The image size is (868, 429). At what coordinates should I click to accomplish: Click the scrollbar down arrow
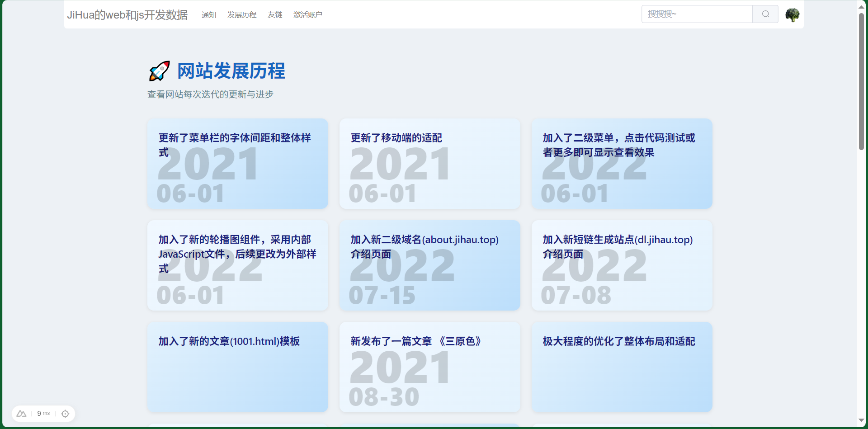pos(861,420)
